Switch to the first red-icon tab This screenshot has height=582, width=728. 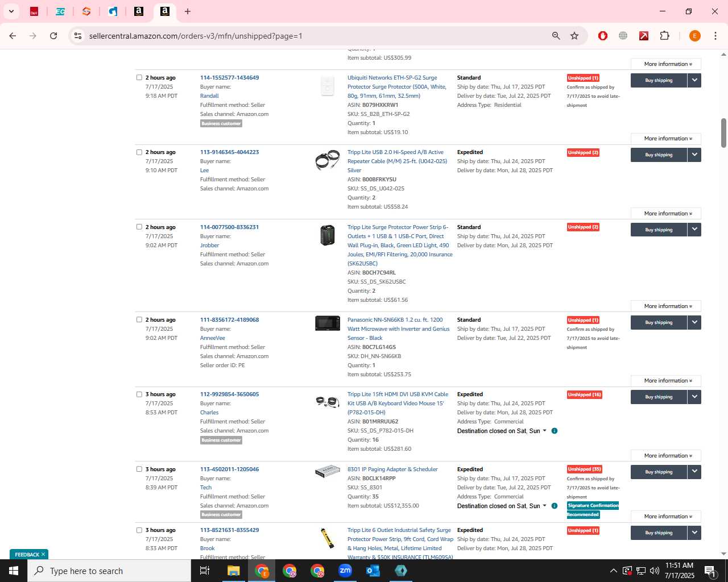tap(34, 11)
